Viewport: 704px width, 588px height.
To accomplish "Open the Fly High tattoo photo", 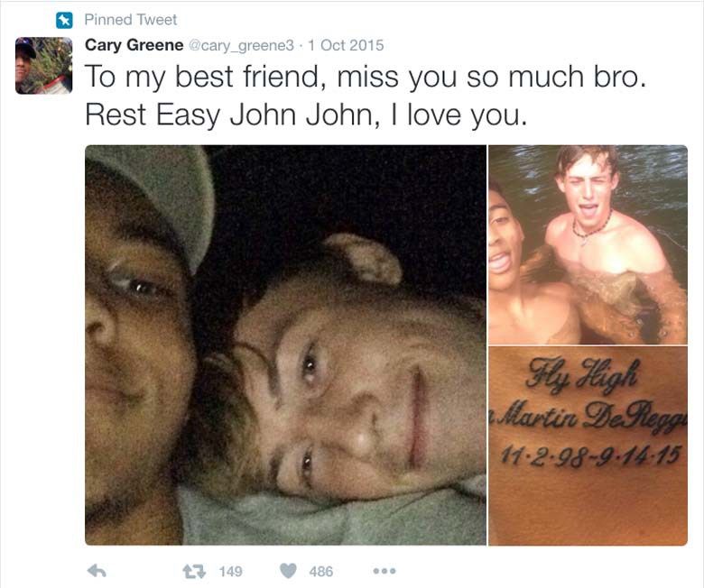I will coord(588,446).
